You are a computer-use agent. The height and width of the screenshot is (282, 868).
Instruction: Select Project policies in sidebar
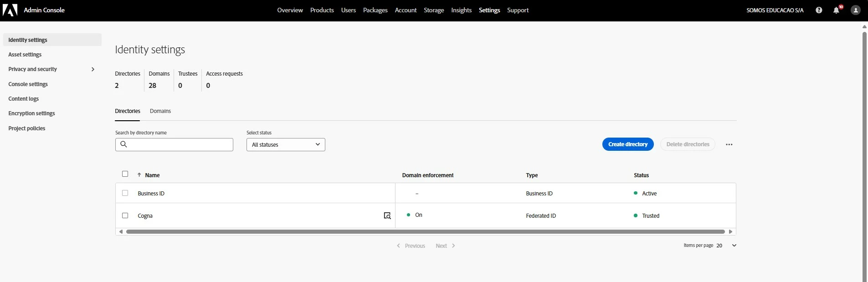[27, 128]
